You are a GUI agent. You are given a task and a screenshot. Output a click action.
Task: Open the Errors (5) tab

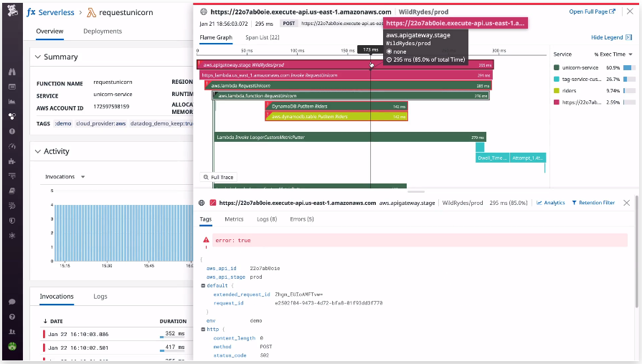(302, 219)
